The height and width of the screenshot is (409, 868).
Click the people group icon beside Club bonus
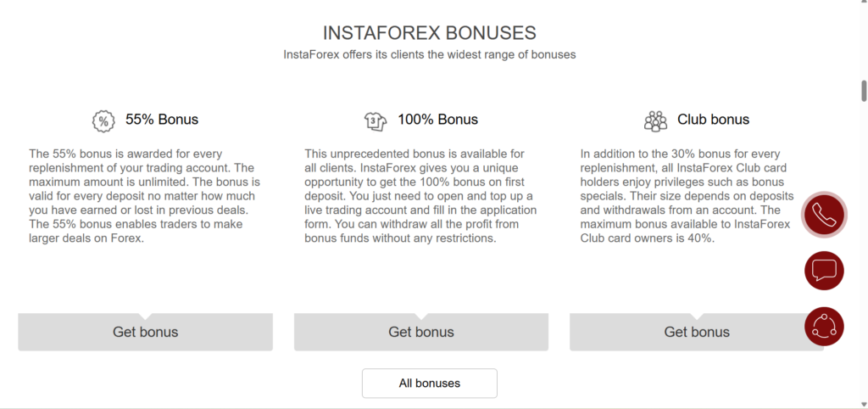tap(655, 120)
